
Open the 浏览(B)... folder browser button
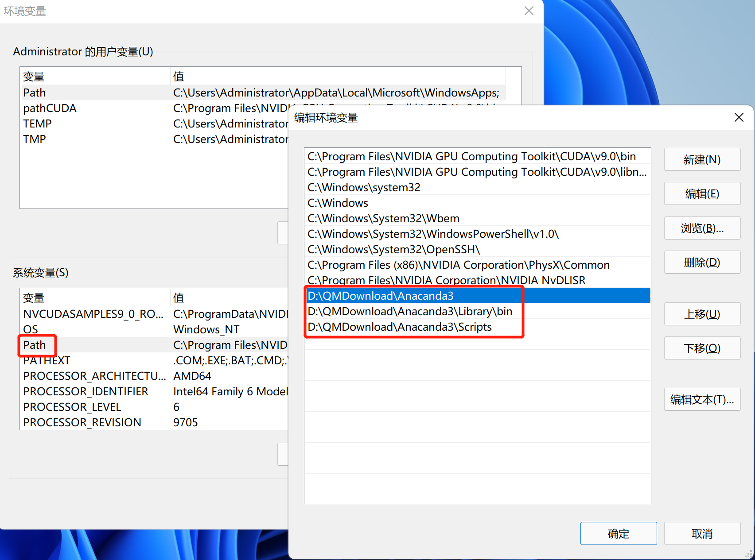pos(702,228)
